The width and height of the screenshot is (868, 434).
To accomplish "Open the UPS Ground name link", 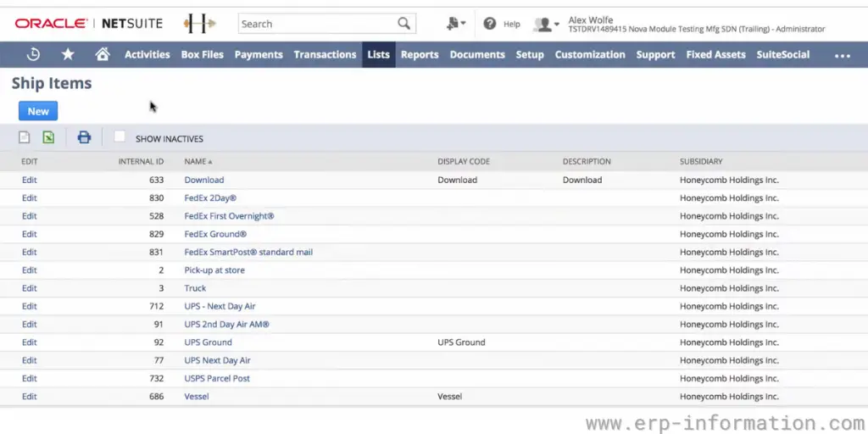I will (209, 342).
